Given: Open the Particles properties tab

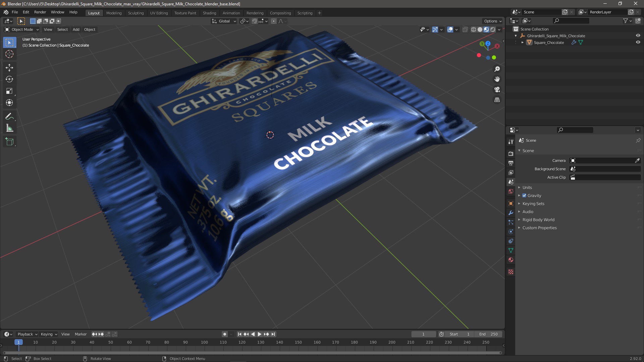Looking at the screenshot, I should [511, 222].
